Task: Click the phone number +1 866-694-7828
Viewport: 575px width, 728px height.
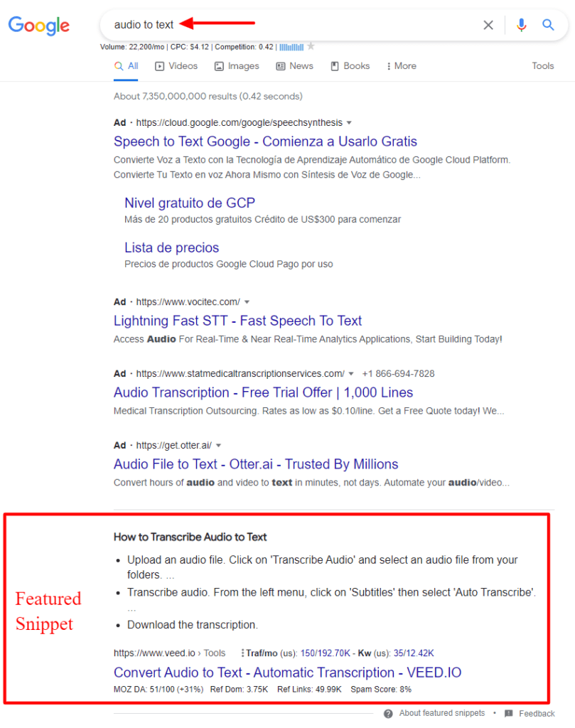Action: pos(398,374)
